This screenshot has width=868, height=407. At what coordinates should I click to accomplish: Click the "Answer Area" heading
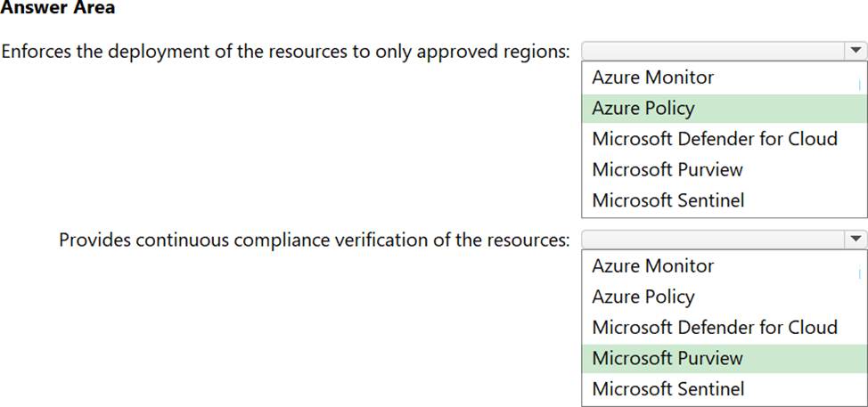pyautogui.click(x=57, y=9)
